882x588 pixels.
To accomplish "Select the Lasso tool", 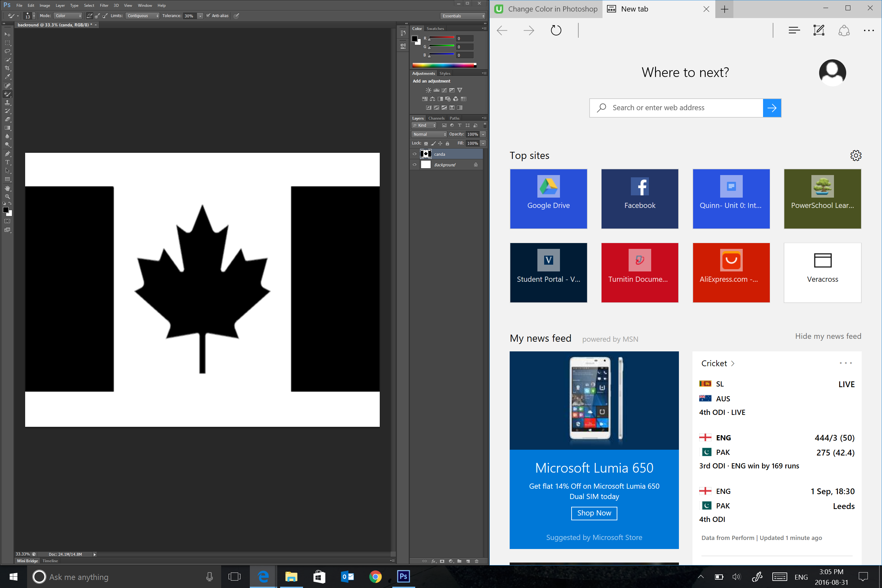I will point(7,51).
